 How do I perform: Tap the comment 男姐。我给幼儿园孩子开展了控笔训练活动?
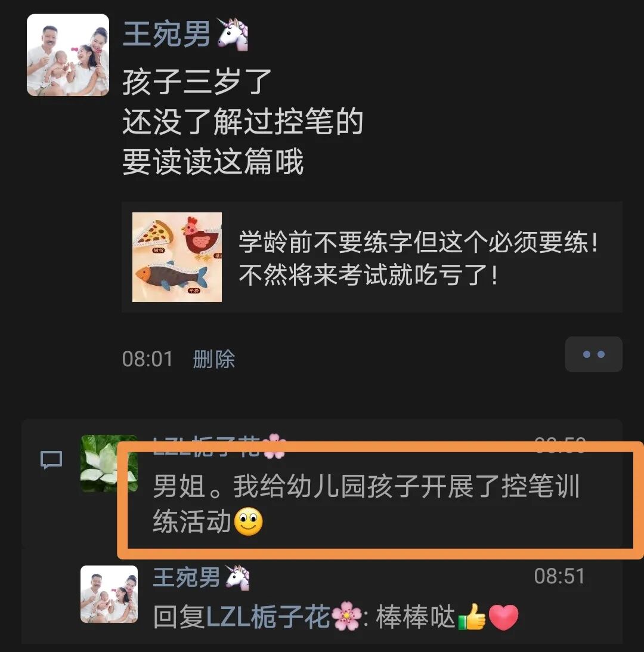pos(366,503)
